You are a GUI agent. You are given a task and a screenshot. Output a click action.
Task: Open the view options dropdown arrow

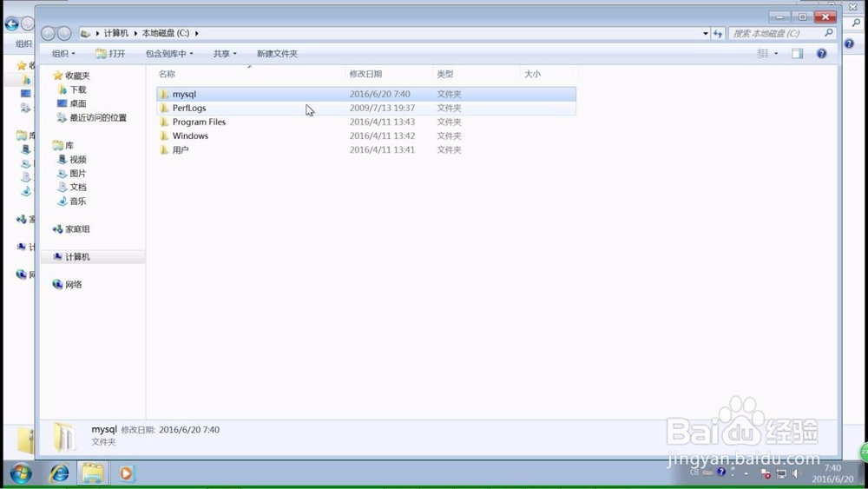coord(775,54)
